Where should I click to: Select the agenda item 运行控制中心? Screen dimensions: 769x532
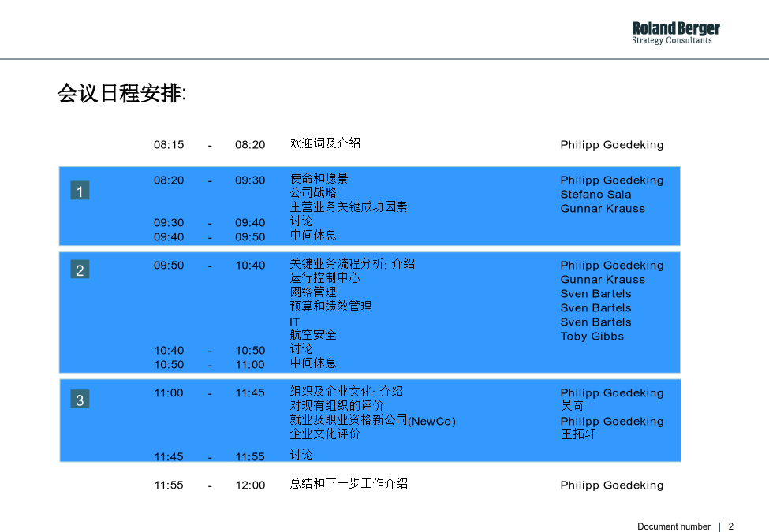325,277
